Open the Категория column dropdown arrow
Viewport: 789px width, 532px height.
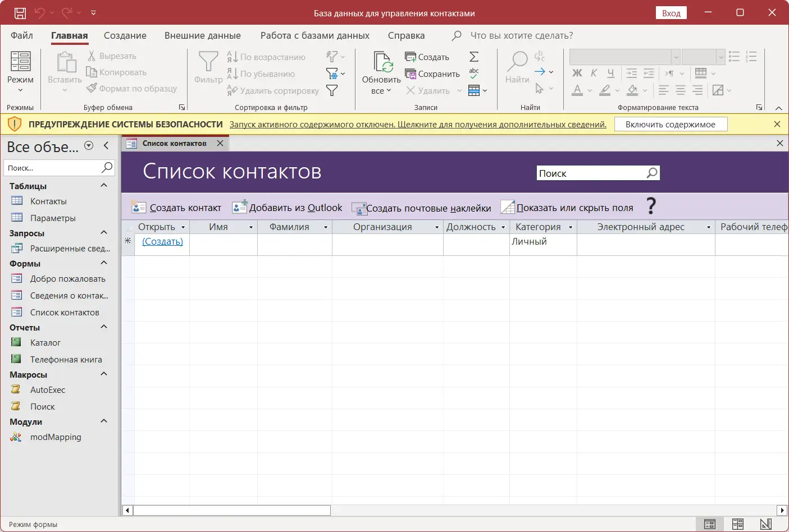pos(571,227)
